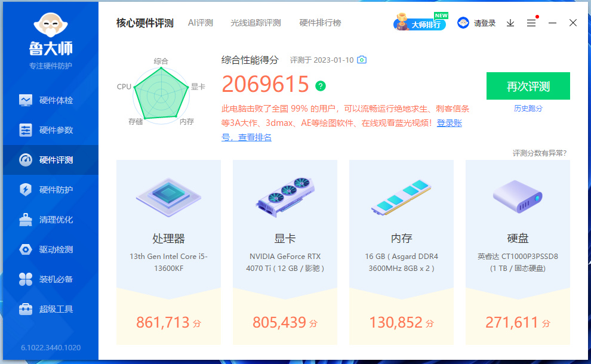The height and width of the screenshot is (364, 591).
Task: Click the 鲁大师 logo avatar
Action: (51, 25)
